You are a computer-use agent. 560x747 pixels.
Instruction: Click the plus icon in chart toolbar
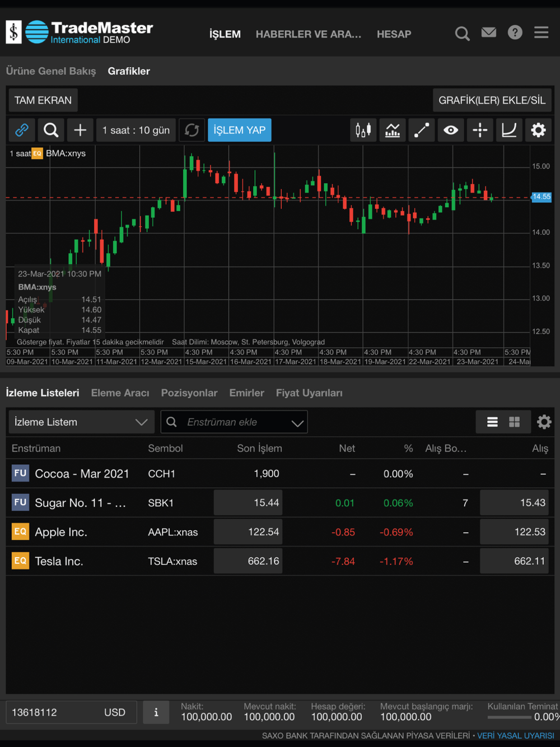[80, 130]
